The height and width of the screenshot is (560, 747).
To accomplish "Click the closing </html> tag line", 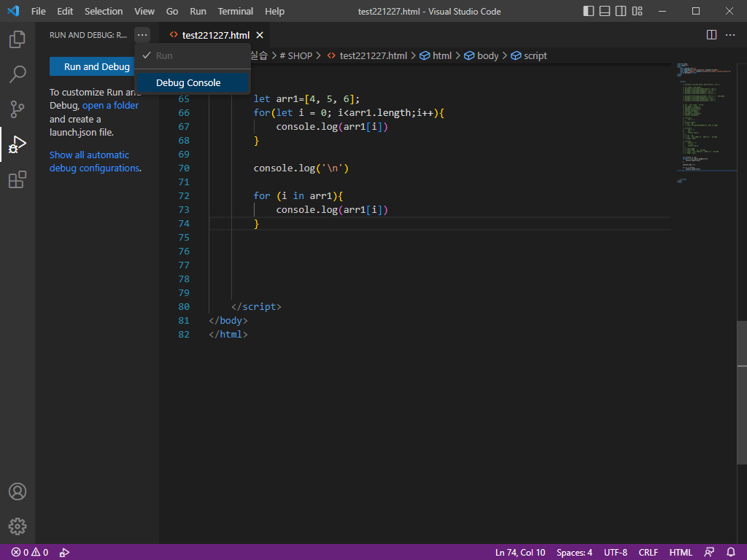I will click(x=228, y=334).
